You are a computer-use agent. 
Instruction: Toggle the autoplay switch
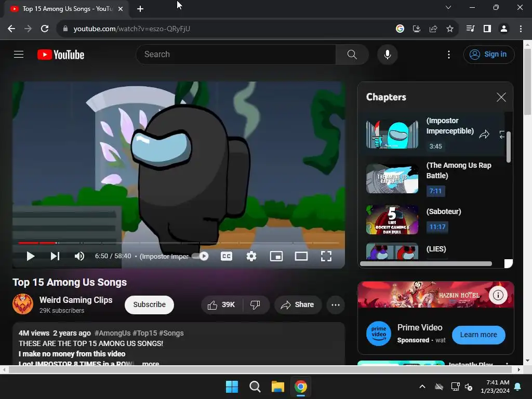click(x=201, y=256)
